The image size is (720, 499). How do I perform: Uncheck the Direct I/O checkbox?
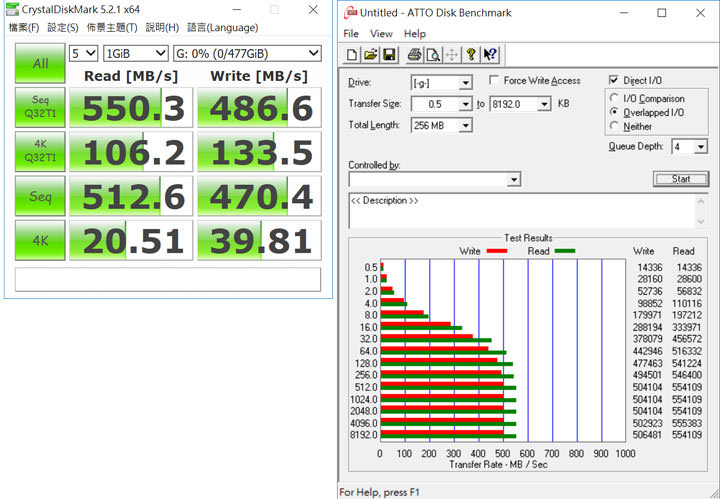tap(613, 80)
